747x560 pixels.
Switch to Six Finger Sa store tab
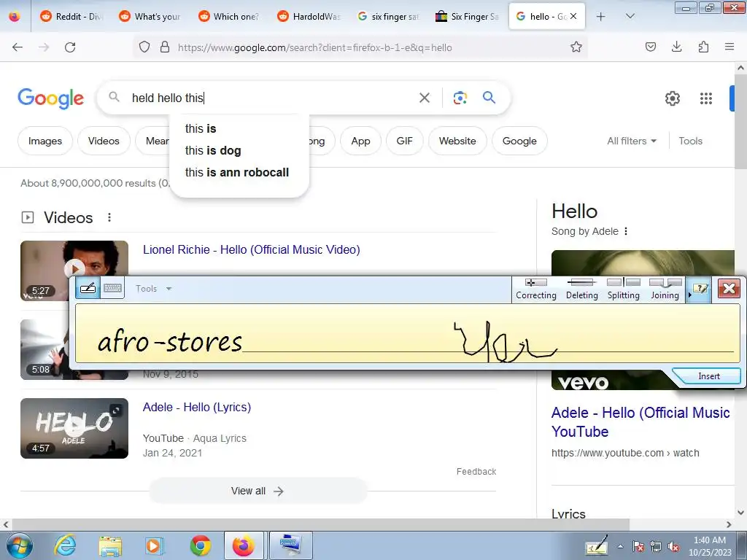[467, 17]
